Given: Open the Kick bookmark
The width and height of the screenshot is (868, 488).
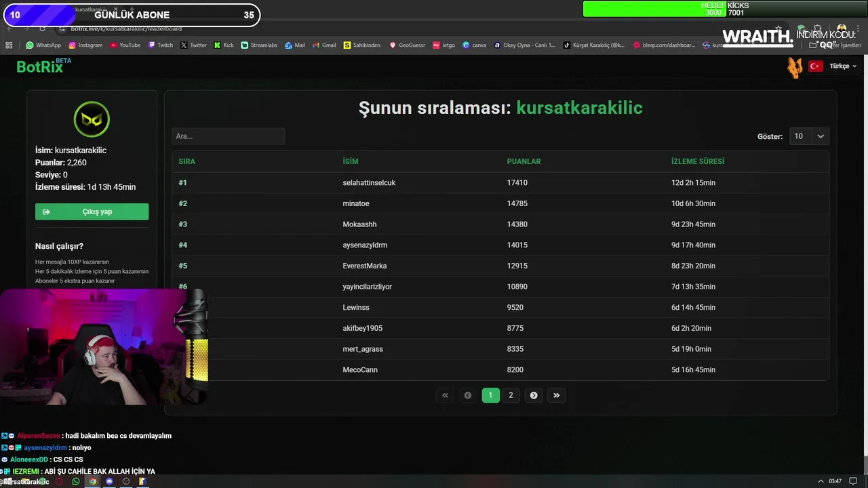Looking at the screenshot, I should tap(224, 45).
